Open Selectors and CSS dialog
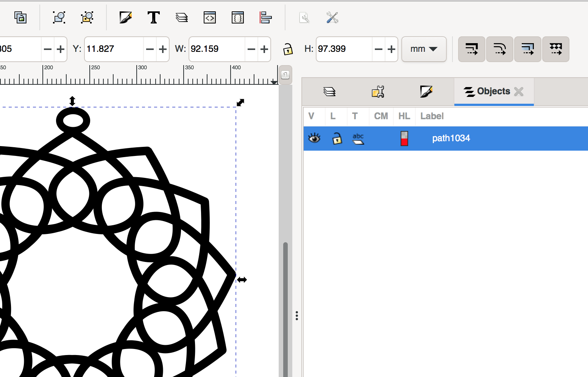This screenshot has width=588, height=377. coord(238,17)
